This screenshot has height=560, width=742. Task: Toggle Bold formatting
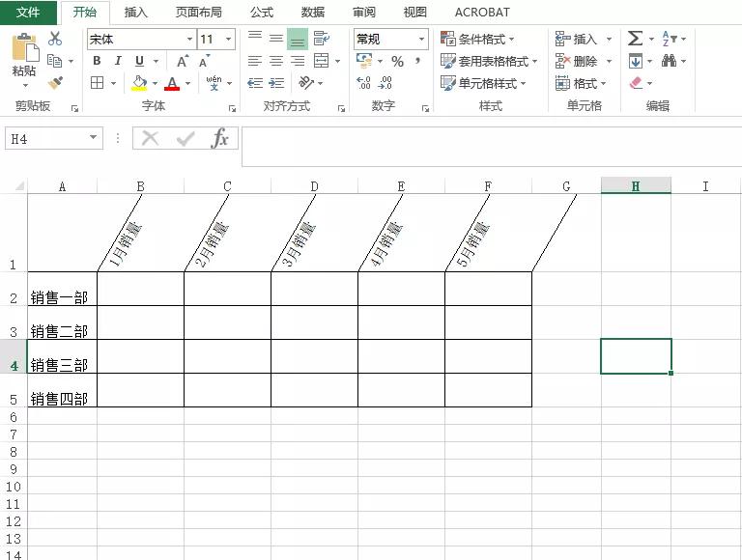pyautogui.click(x=97, y=61)
